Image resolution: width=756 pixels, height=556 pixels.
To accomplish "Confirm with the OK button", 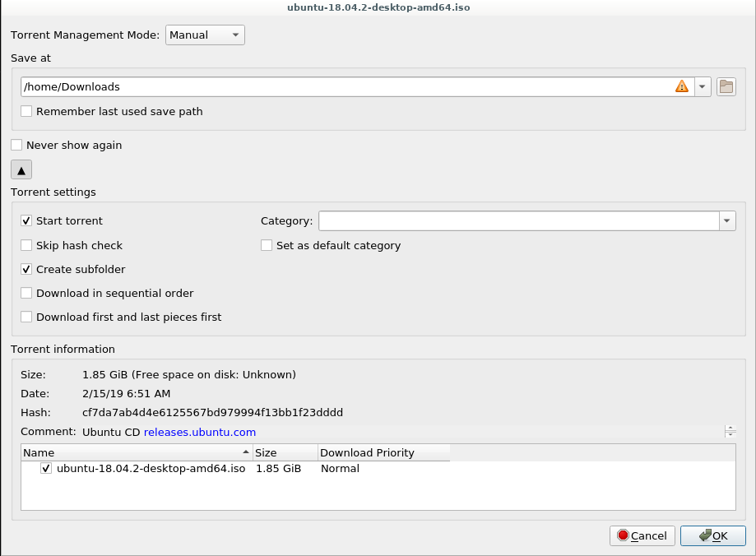I will point(713,535).
